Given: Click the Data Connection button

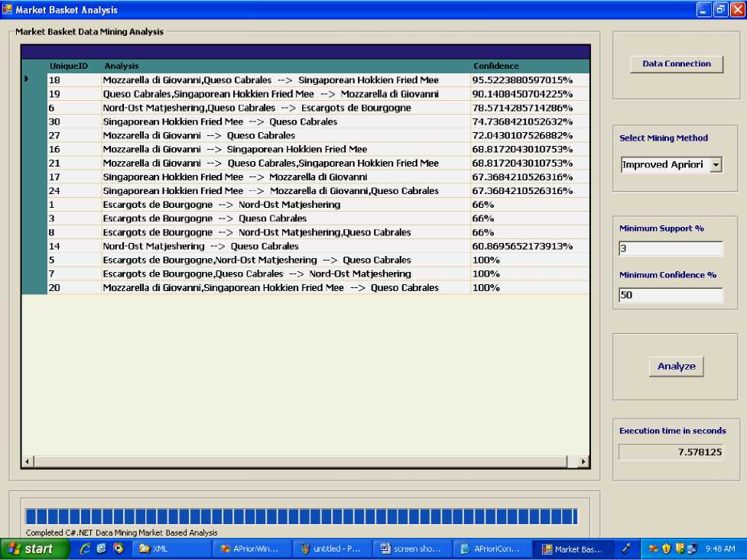Looking at the screenshot, I should [x=676, y=64].
